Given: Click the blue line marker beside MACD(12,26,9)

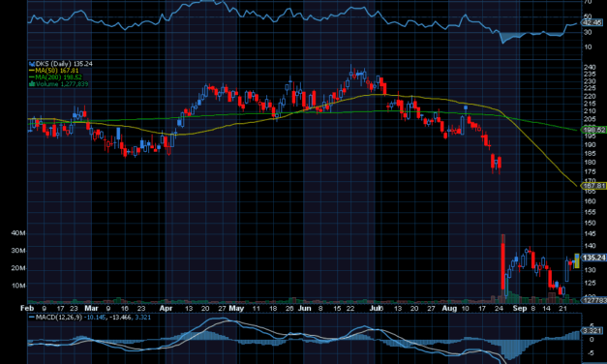Looking at the screenshot, I should tap(32, 318).
